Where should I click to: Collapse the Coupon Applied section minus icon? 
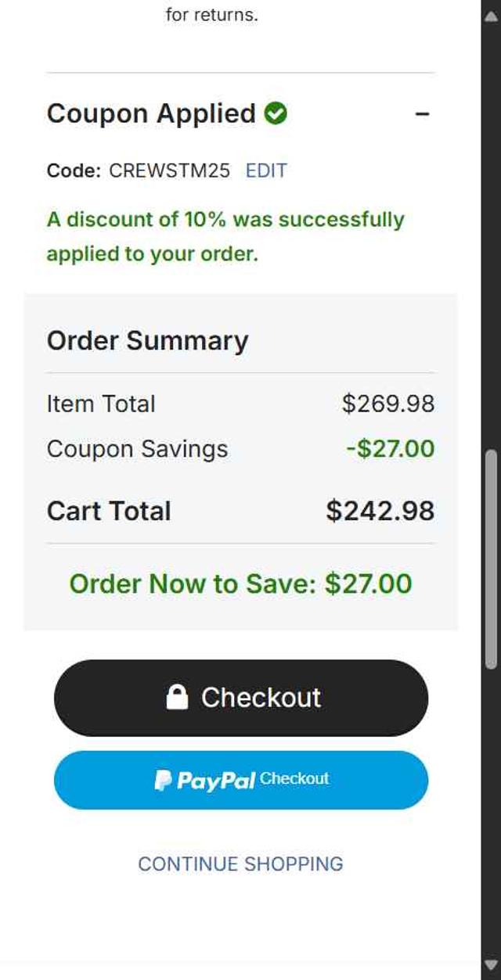(x=422, y=114)
